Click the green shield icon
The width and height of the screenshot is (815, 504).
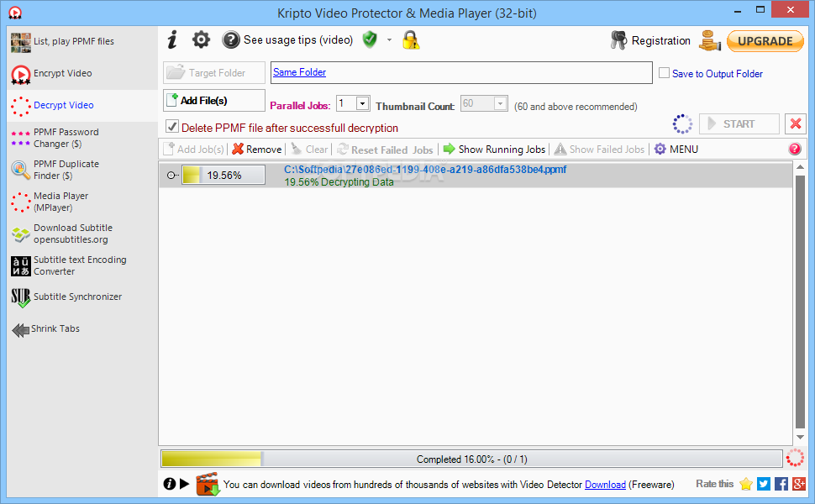[370, 39]
